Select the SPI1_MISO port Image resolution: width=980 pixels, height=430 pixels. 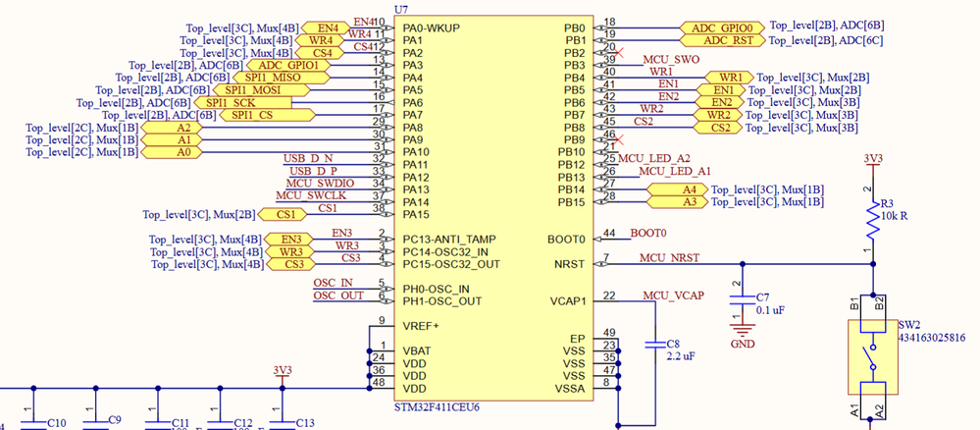(x=280, y=78)
